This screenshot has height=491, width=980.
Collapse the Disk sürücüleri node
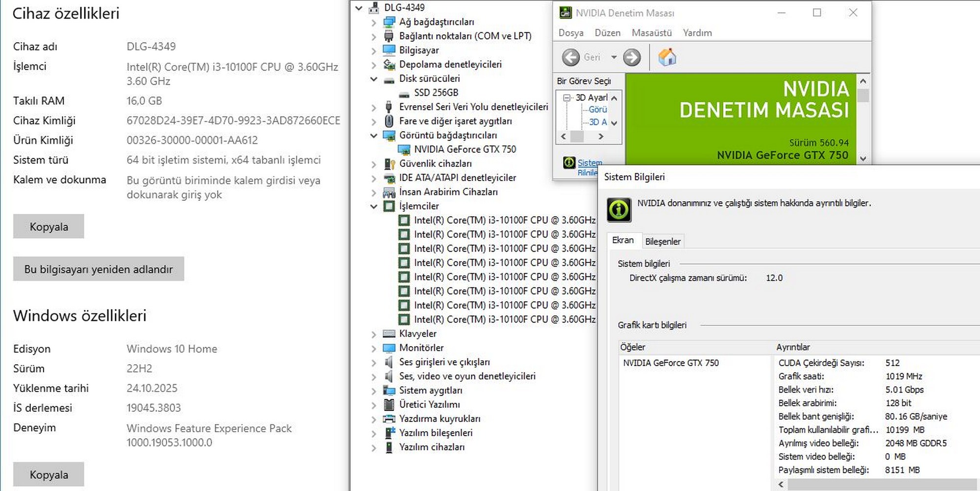click(x=374, y=79)
